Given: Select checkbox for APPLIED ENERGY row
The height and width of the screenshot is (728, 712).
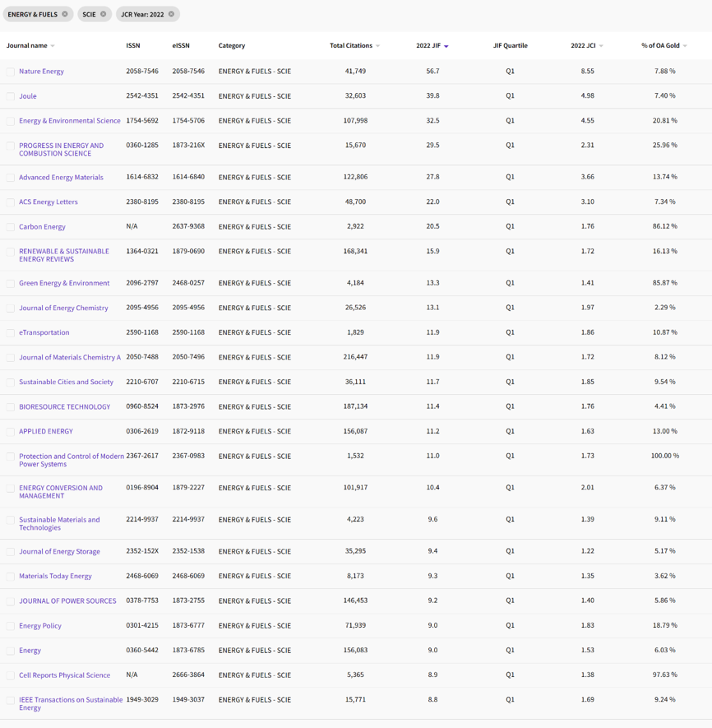Looking at the screenshot, I should pos(11,432).
